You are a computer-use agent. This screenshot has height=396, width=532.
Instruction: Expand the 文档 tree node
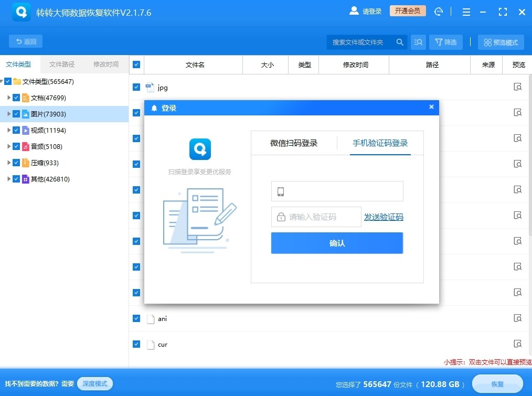click(8, 98)
